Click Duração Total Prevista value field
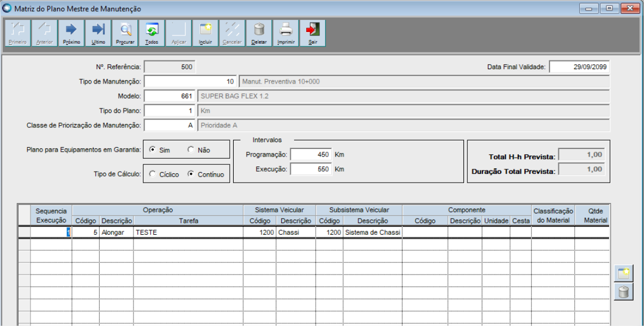 click(581, 169)
